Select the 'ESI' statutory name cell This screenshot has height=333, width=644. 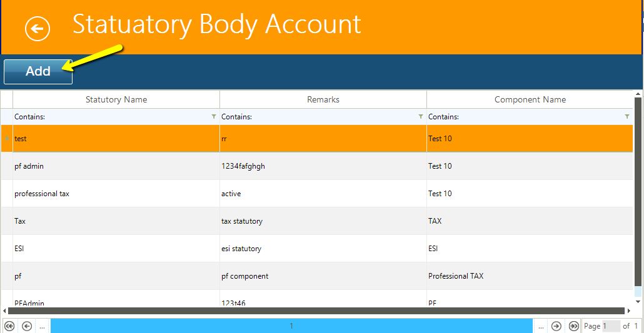click(x=116, y=249)
